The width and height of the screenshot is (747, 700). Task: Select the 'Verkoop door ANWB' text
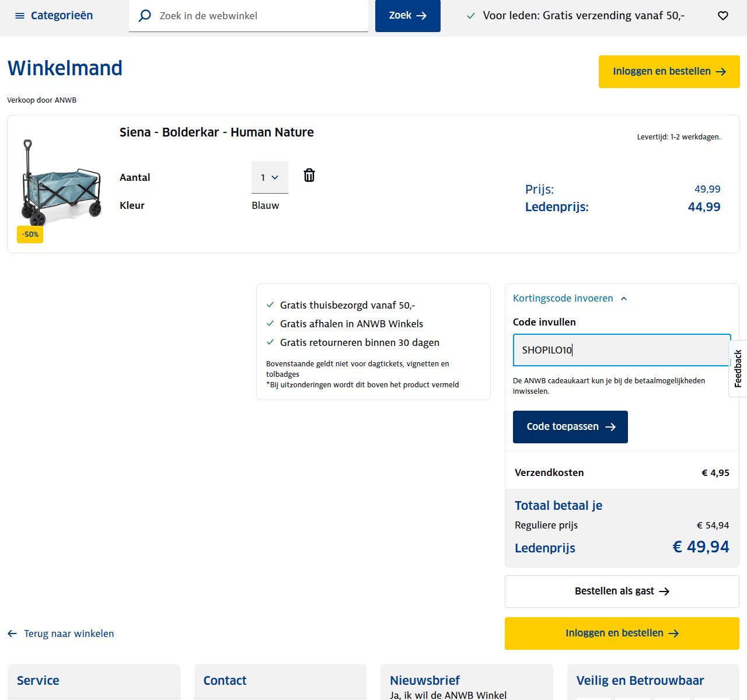pyautogui.click(x=42, y=100)
